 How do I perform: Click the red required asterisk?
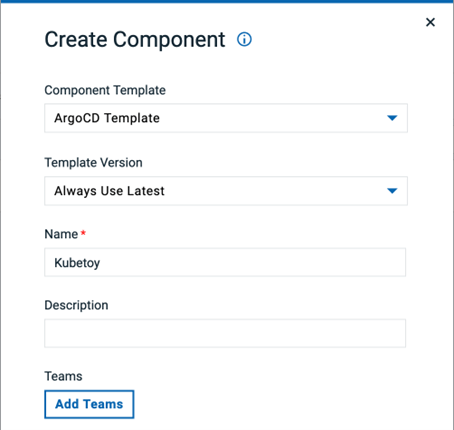[83, 233]
